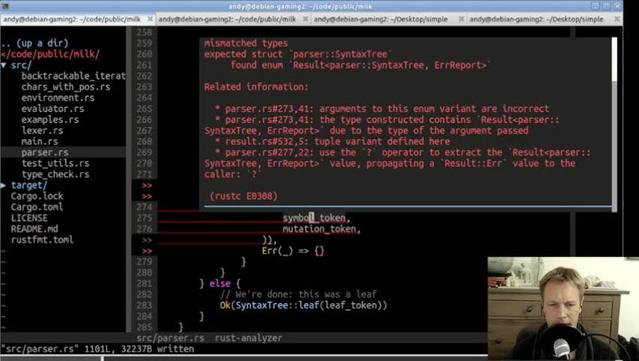Viewport: 639px width, 361px height.
Task: Open Cargo.lock
Action: 37,196
